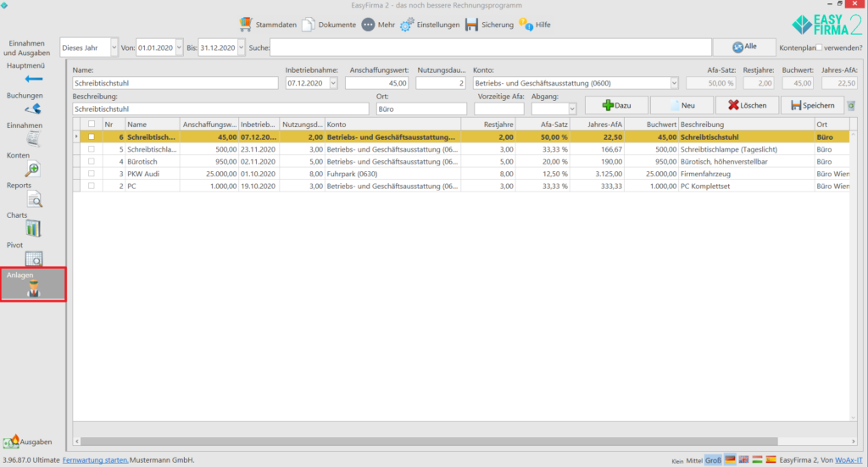The width and height of the screenshot is (868, 467).
Task: Click the Löschen delete button
Action: (x=747, y=105)
